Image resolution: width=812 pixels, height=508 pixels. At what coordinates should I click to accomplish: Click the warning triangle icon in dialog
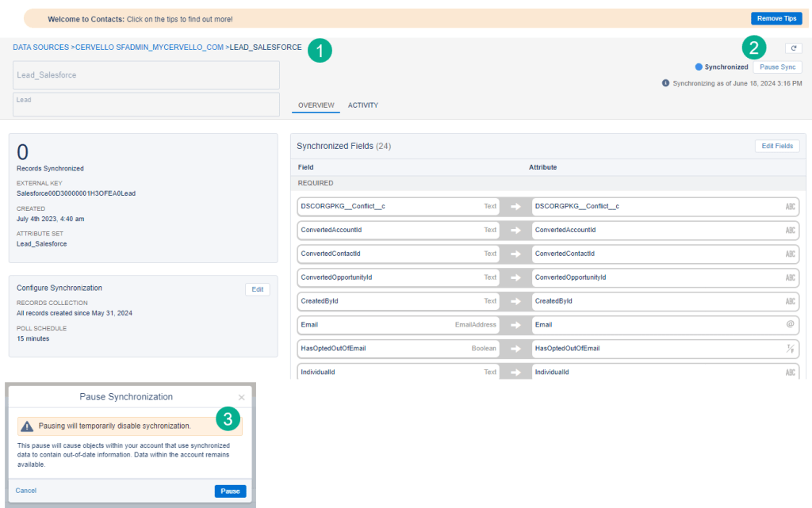point(28,426)
